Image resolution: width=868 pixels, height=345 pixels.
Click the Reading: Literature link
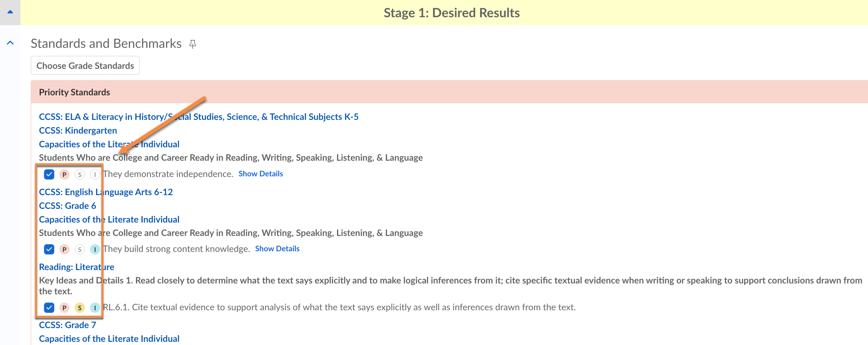pos(77,267)
